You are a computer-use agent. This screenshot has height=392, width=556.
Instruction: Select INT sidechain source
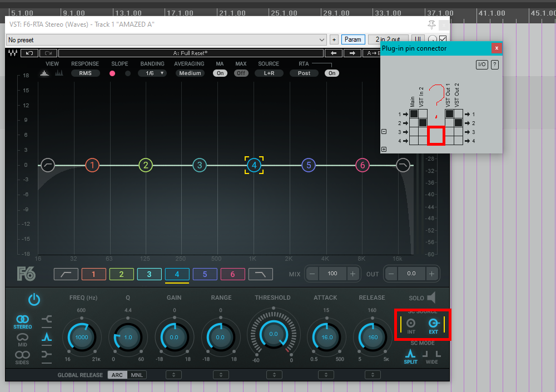tap(411, 326)
